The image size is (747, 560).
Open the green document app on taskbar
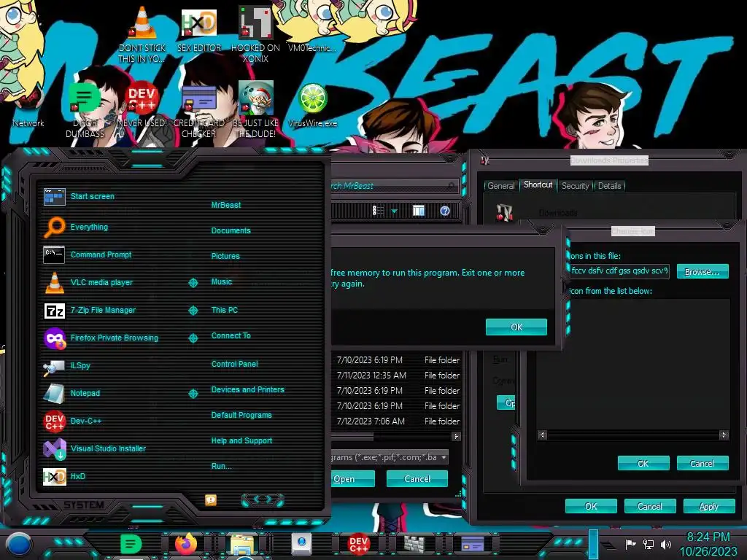pos(131,544)
